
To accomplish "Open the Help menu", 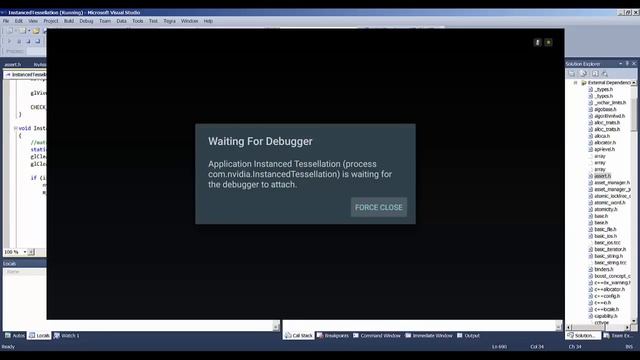I will [x=208, y=21].
